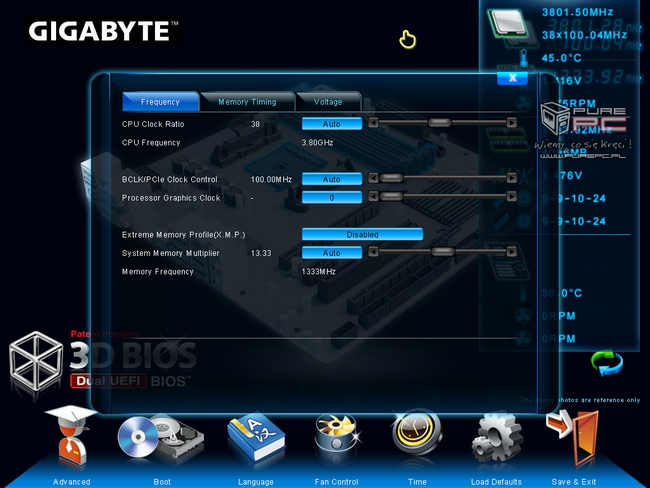The width and height of the screenshot is (650, 488).
Task: Click the Save & Exit door icon
Action: pos(573,437)
